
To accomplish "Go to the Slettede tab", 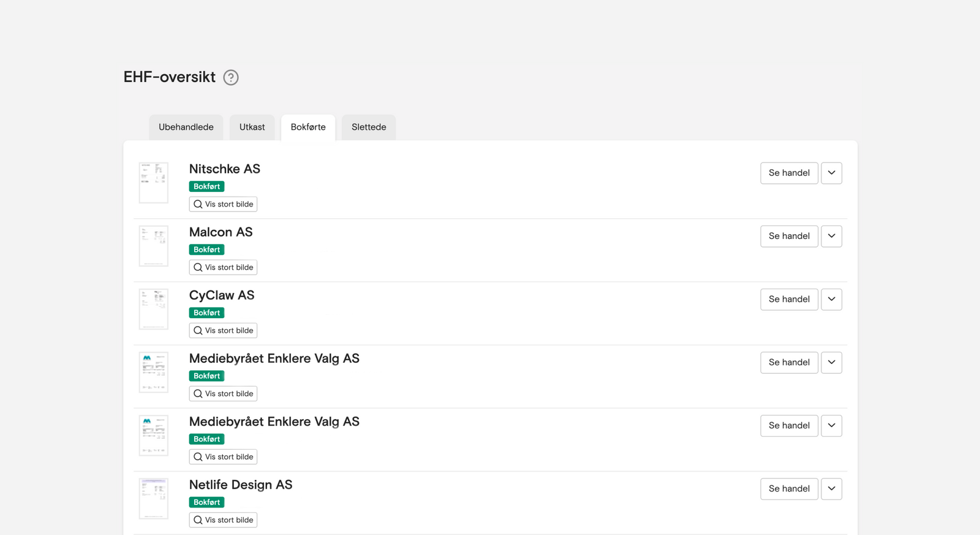I will (369, 127).
